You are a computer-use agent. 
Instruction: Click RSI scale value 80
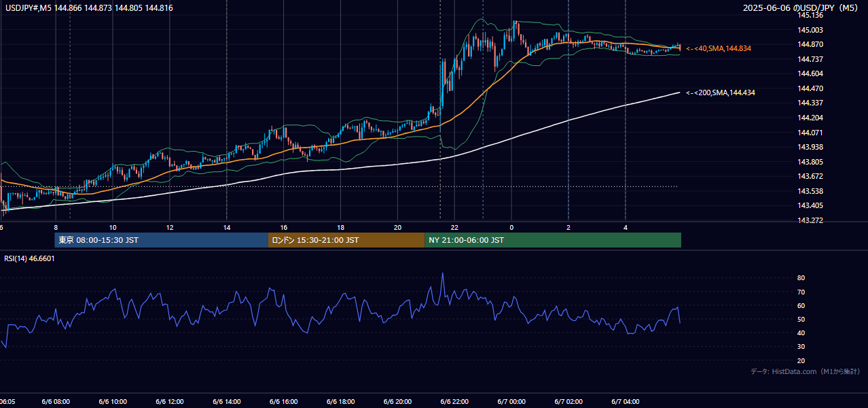pos(801,278)
